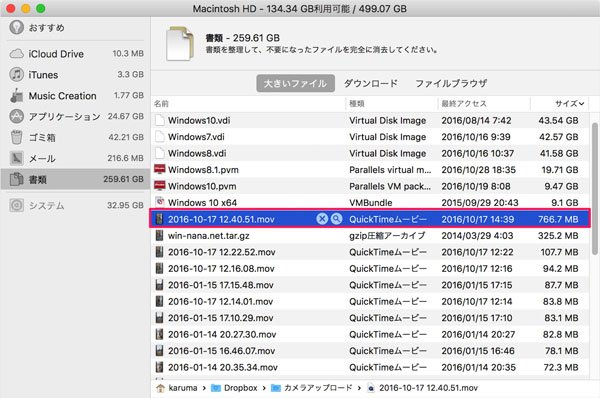Select the メール stamp icon
Screen dimensions: 600x398
(x=16, y=158)
